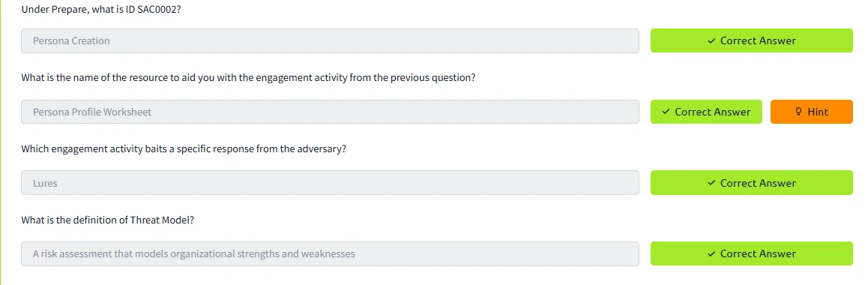
Task: Open the orange Hint button
Action: [x=811, y=112]
